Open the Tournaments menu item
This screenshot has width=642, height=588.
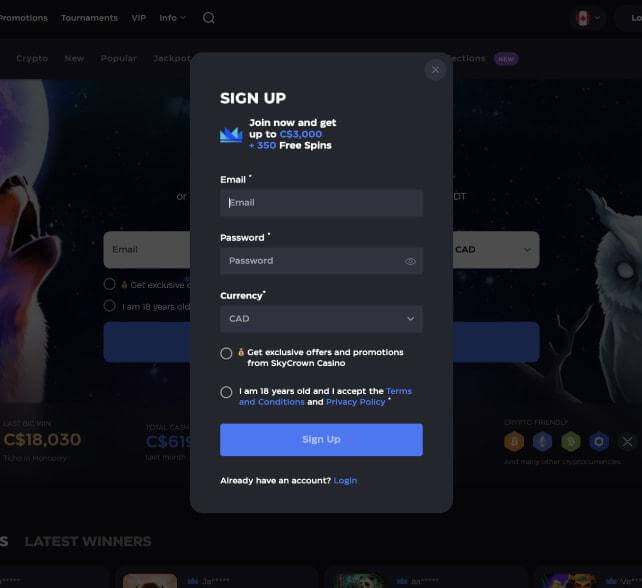pos(89,18)
